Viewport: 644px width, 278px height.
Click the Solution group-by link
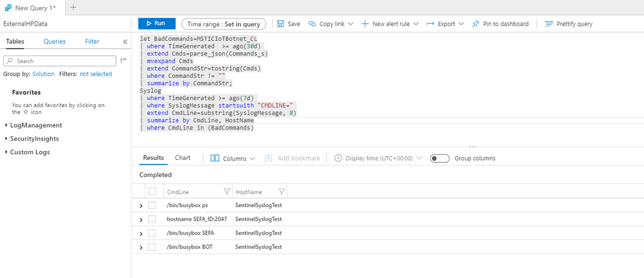(x=44, y=74)
